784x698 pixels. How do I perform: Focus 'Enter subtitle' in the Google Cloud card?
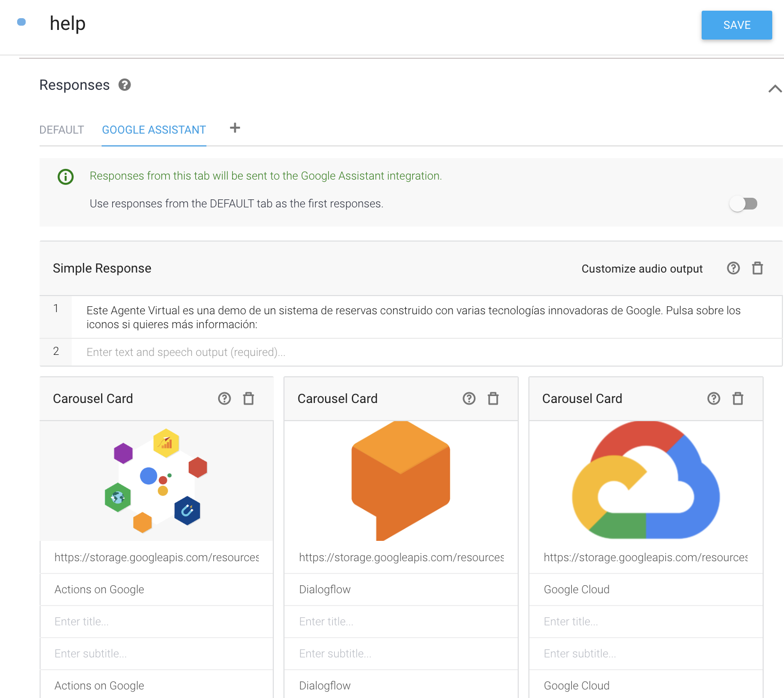coord(646,654)
